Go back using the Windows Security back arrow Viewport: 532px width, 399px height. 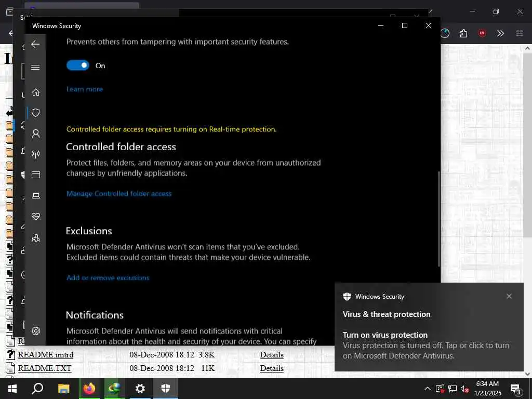tap(35, 45)
